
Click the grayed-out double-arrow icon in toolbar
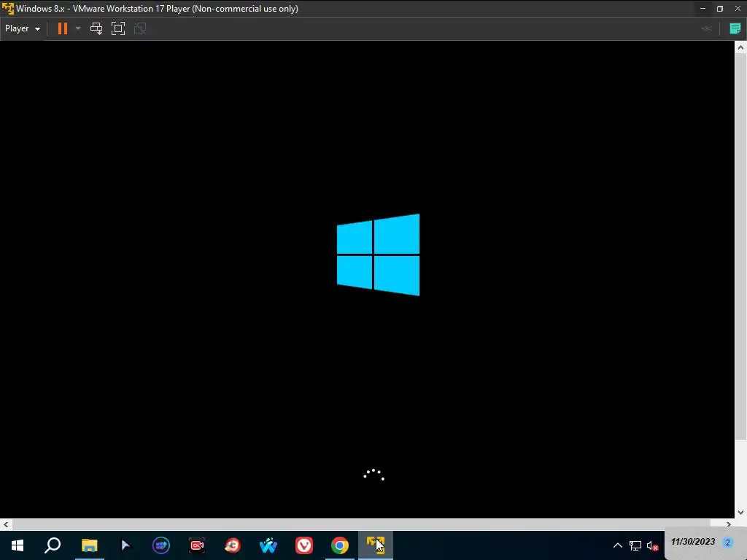point(707,28)
